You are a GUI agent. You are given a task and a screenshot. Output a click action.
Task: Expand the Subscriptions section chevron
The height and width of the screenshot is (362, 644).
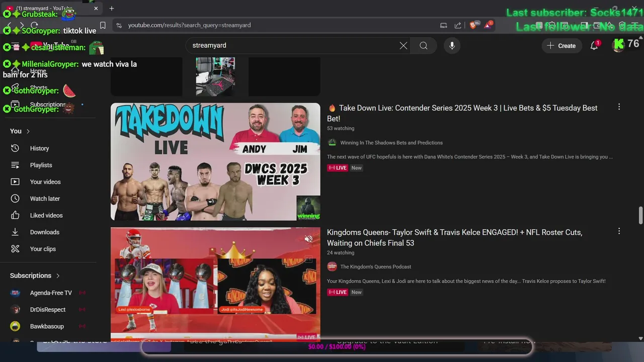click(x=58, y=276)
